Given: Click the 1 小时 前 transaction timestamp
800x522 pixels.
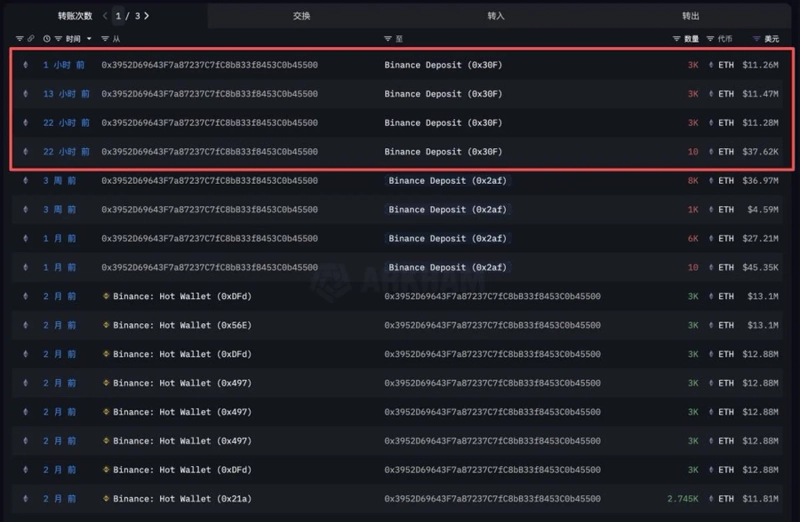Looking at the screenshot, I should tap(64, 65).
